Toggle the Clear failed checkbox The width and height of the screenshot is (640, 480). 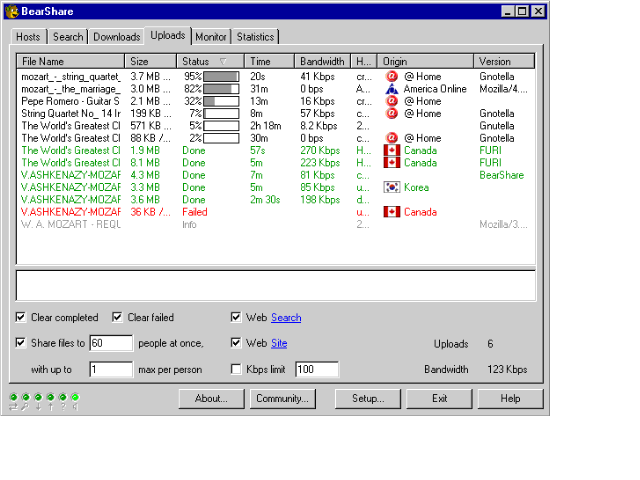[x=117, y=317]
